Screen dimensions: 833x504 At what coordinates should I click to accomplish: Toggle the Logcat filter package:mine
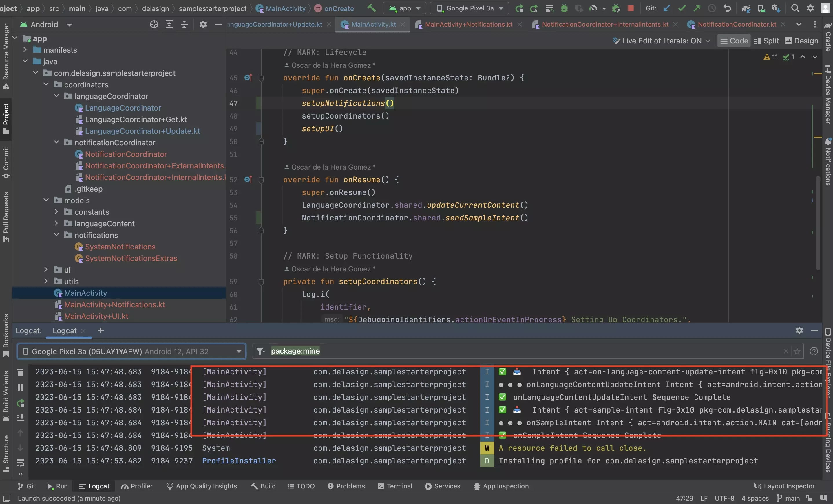pos(295,351)
